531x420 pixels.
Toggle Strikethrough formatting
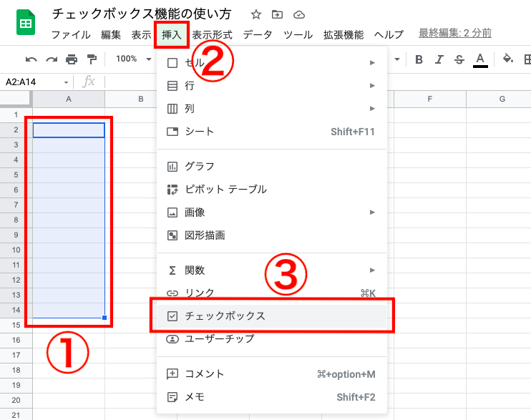tap(459, 59)
